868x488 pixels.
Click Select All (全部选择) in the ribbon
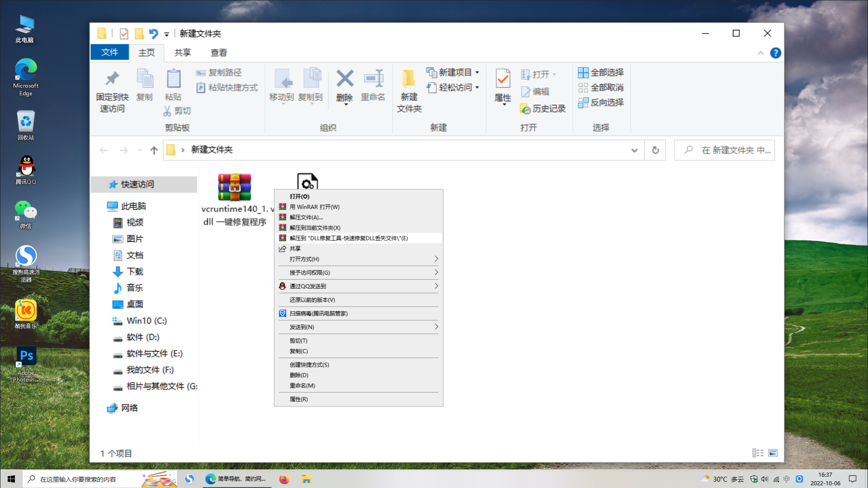(x=601, y=72)
